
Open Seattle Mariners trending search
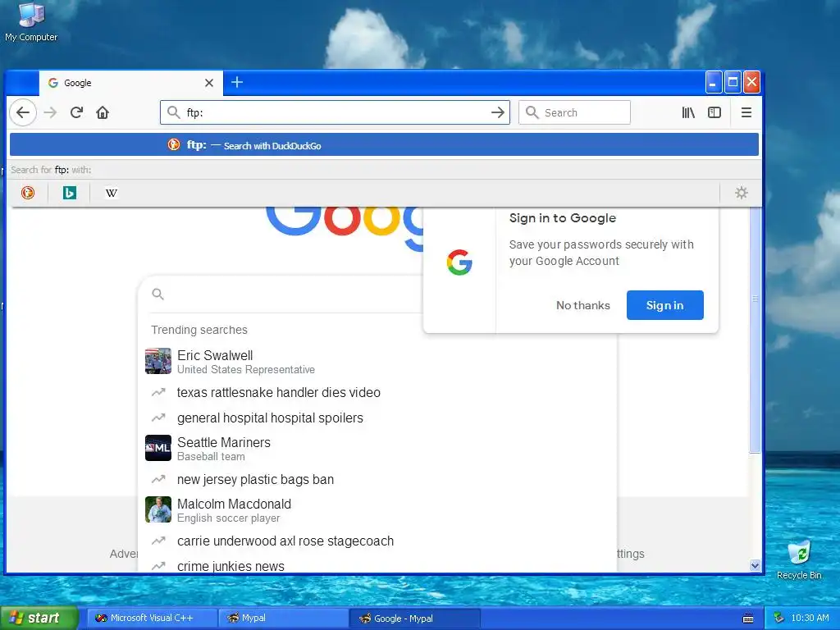377,449
